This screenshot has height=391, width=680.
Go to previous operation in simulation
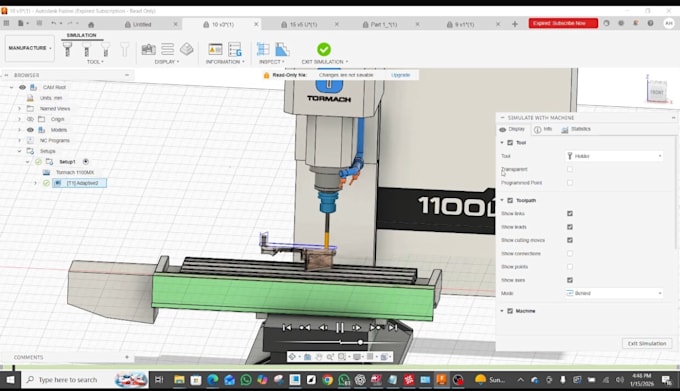pos(304,328)
